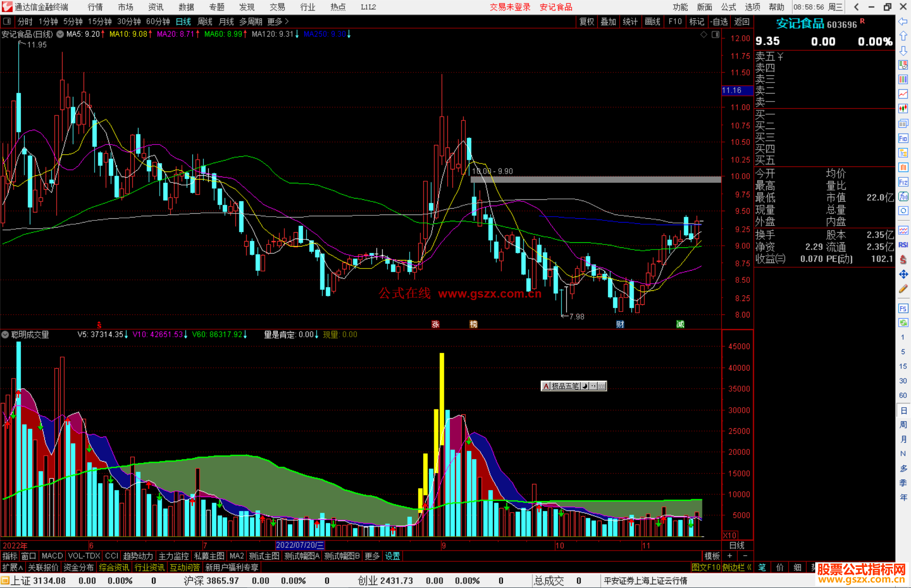Click the four-way move arrows icon
Image resolution: width=911 pixels, height=588 pixels.
(x=903, y=274)
